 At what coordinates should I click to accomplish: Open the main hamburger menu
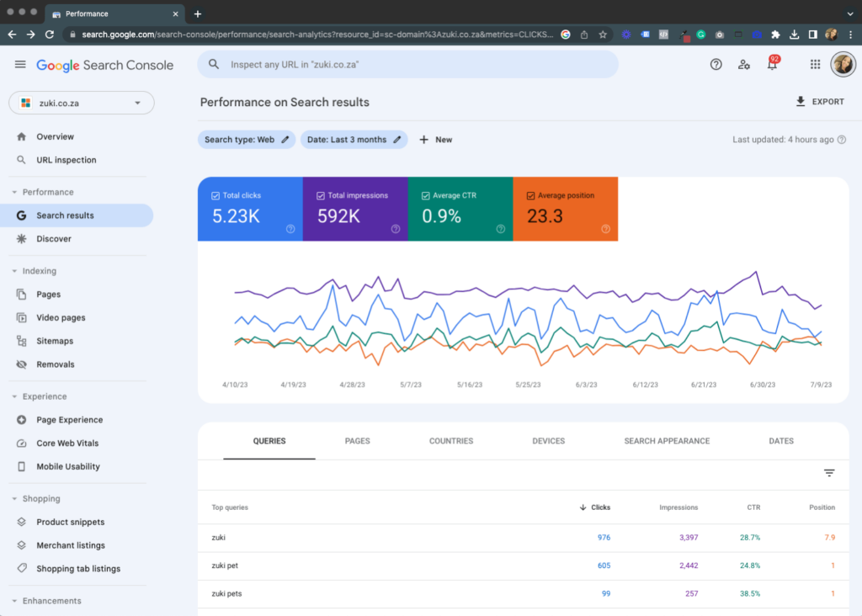click(20, 64)
